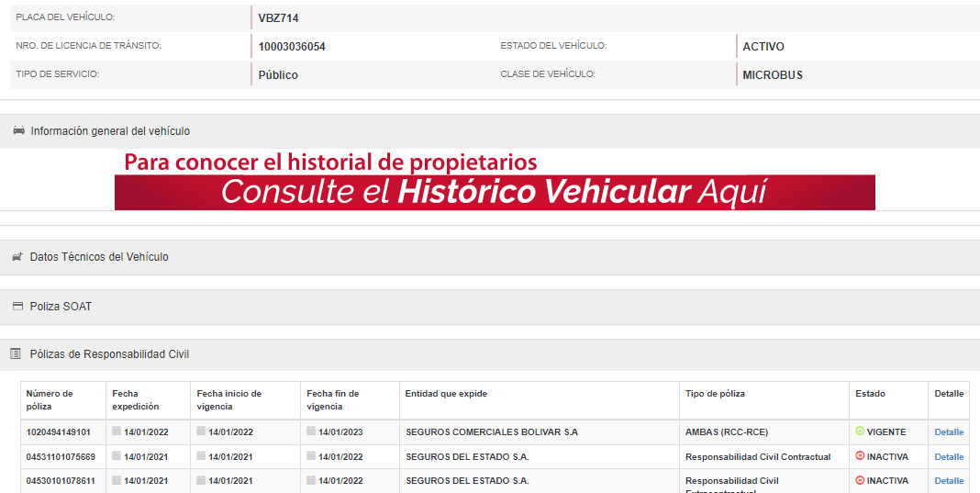980x493 pixels.
Task: Click the green VIGENTE status icon
Action: (860, 431)
